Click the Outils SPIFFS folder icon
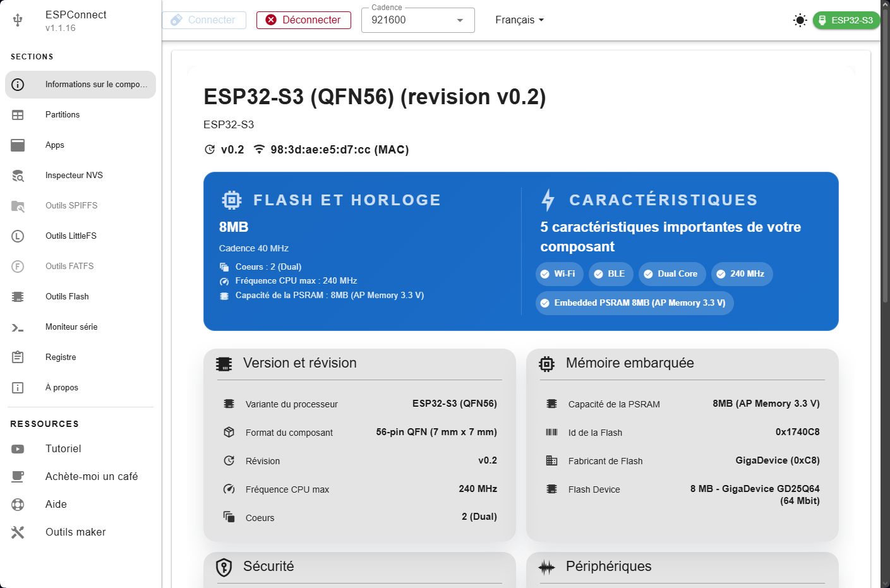This screenshot has height=588, width=890. coord(18,206)
